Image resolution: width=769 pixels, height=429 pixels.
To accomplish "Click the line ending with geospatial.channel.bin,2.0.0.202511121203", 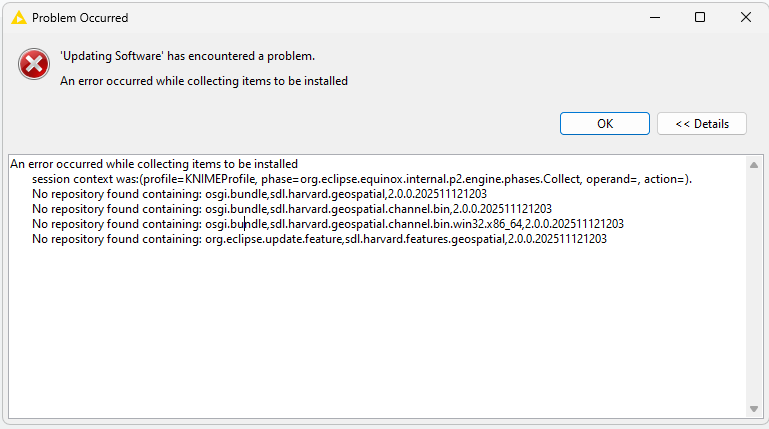I will pos(291,209).
